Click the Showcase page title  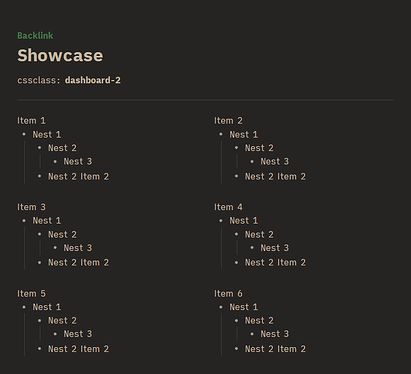point(60,55)
